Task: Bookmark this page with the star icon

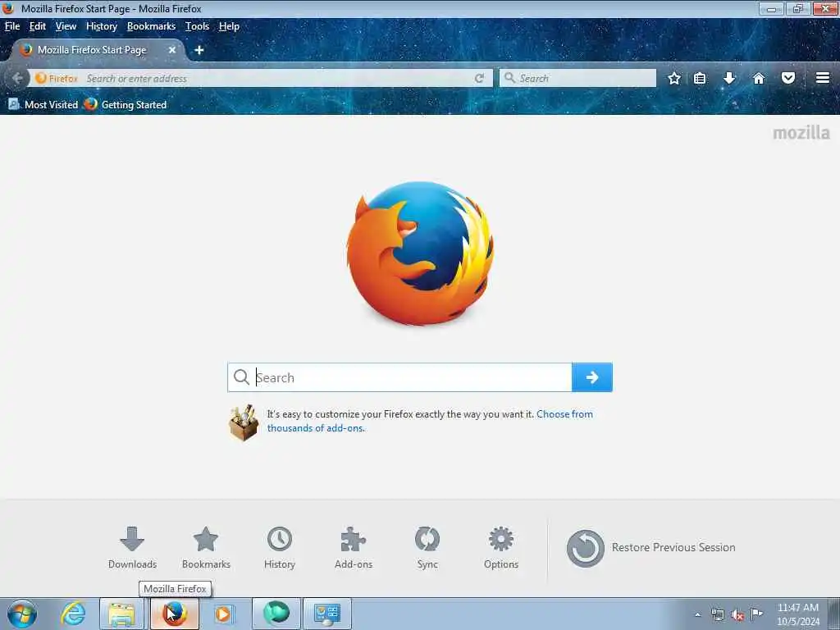Action: click(x=674, y=78)
